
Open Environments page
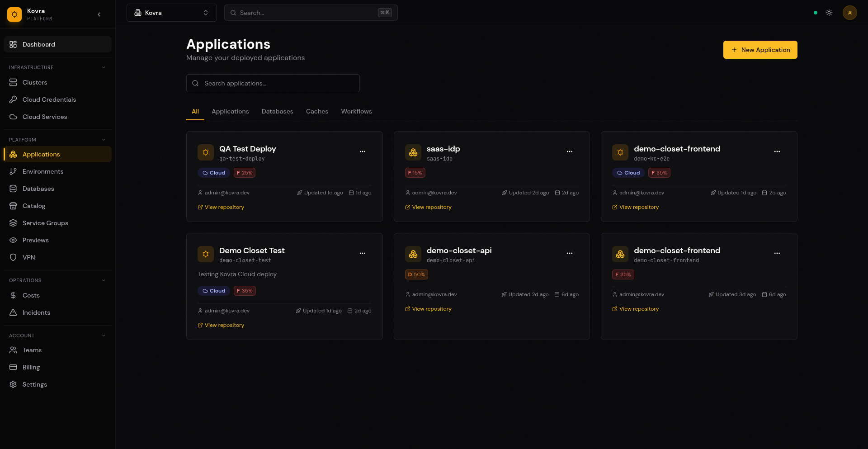[57, 171]
